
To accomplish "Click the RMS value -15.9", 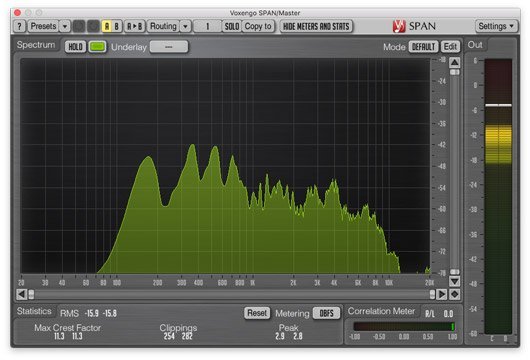I will 92,313.
